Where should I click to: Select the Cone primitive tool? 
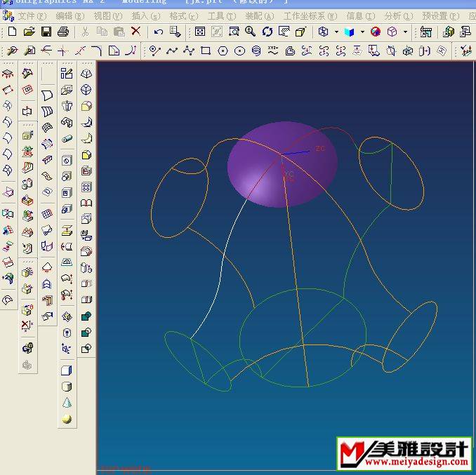(67, 403)
